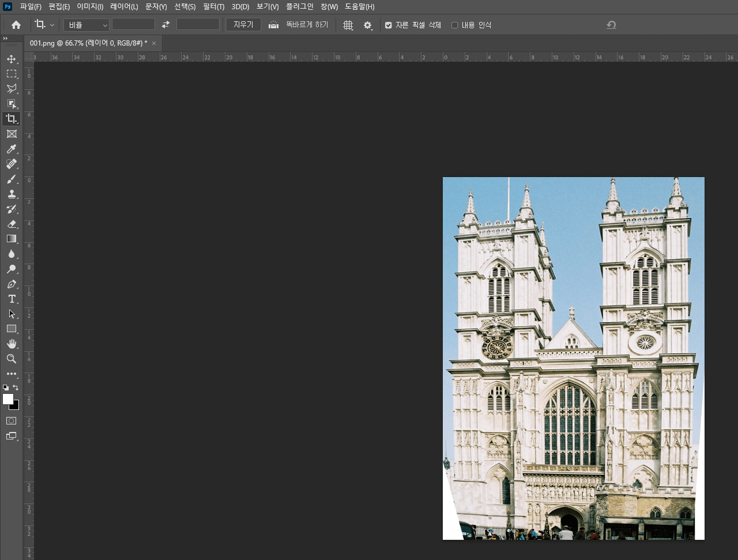Open additional crop settings gear
This screenshot has width=738, height=560.
pyautogui.click(x=367, y=25)
